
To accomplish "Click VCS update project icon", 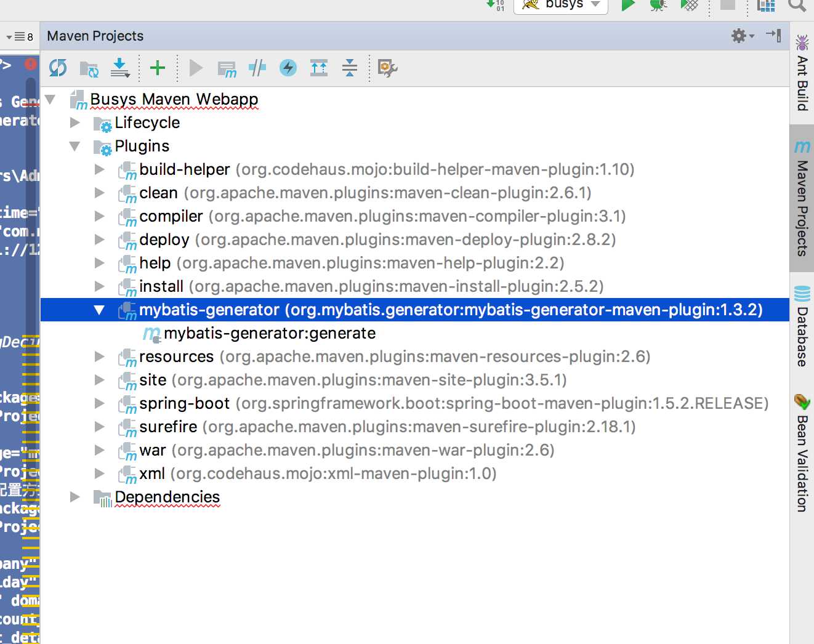I will click(x=496, y=5).
